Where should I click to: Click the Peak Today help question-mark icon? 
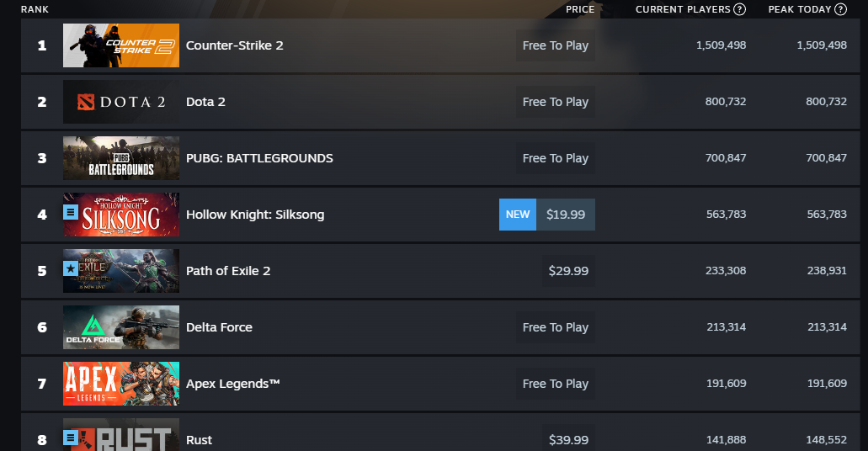(840, 9)
